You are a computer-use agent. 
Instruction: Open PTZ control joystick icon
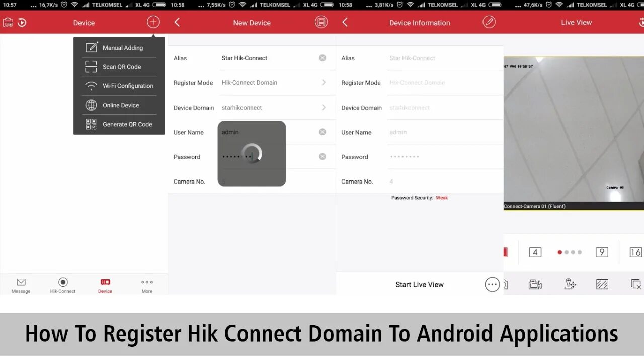pyautogui.click(x=570, y=284)
